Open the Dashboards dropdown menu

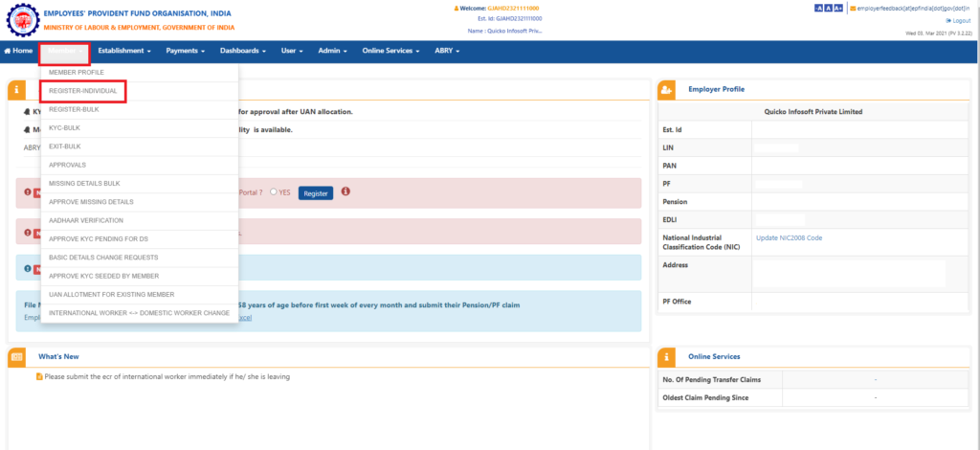[x=243, y=51]
